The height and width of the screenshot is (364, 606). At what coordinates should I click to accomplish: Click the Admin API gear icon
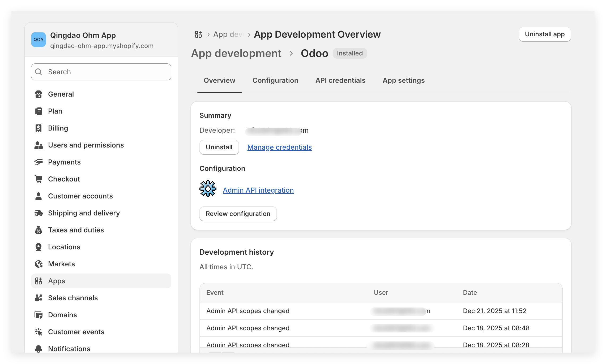point(208,189)
